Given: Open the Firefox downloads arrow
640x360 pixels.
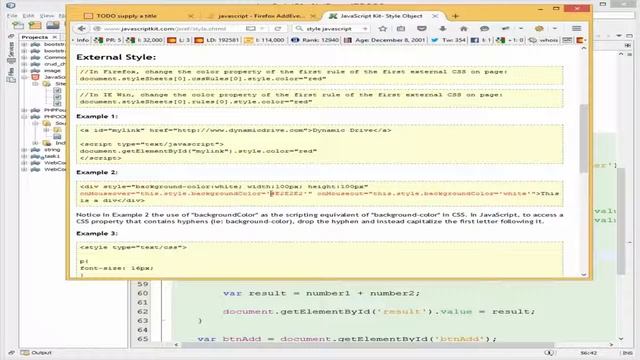Looking at the screenshot, I should 442,29.
